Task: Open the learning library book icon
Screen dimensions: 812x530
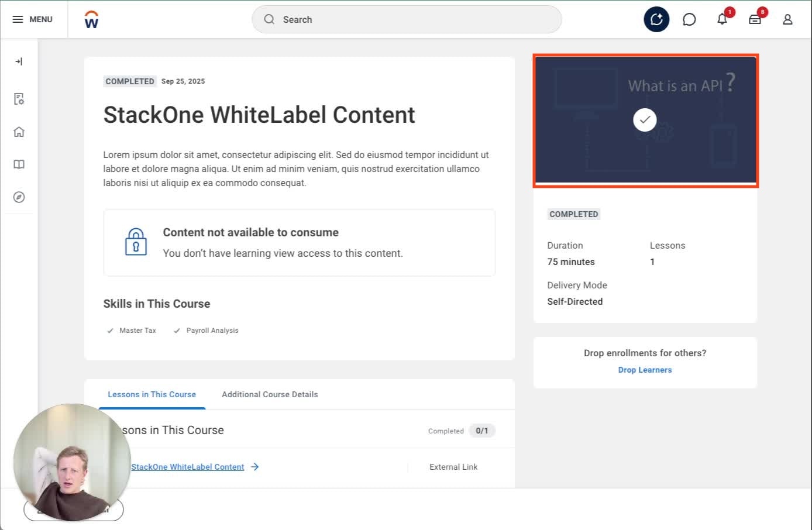Action: click(19, 164)
